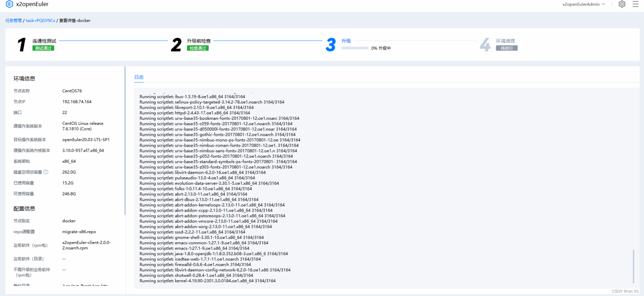The image size is (644, 296).
Task: Click step 3 升级 label
Action: [346, 41]
